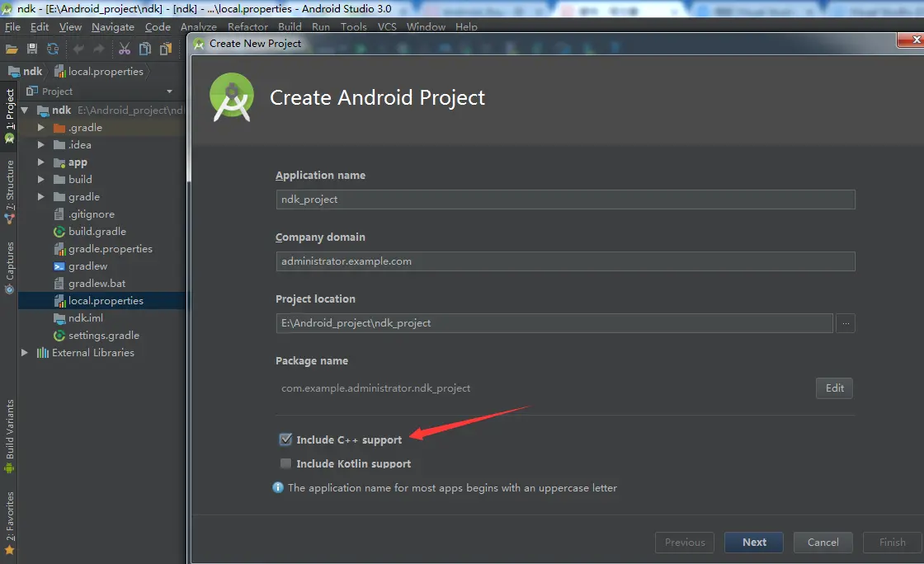This screenshot has width=924, height=564.
Task: Click the uppercase letter info icon
Action: 278,487
